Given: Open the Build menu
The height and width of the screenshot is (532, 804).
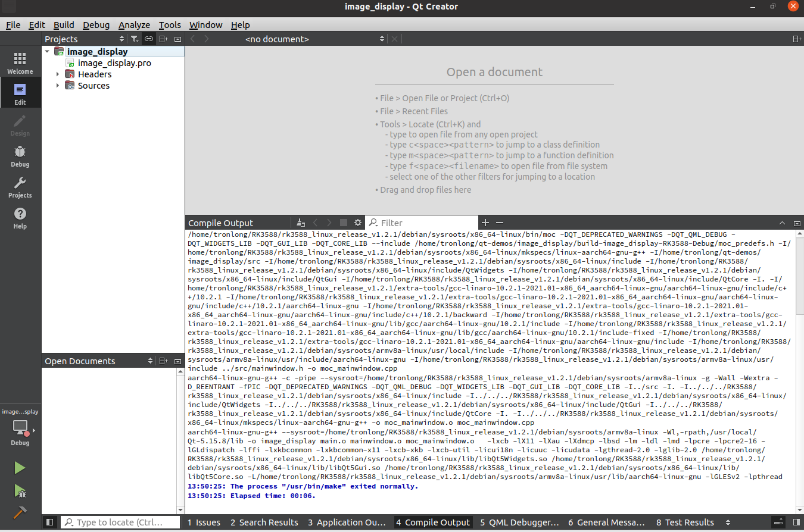Looking at the screenshot, I should [x=64, y=25].
